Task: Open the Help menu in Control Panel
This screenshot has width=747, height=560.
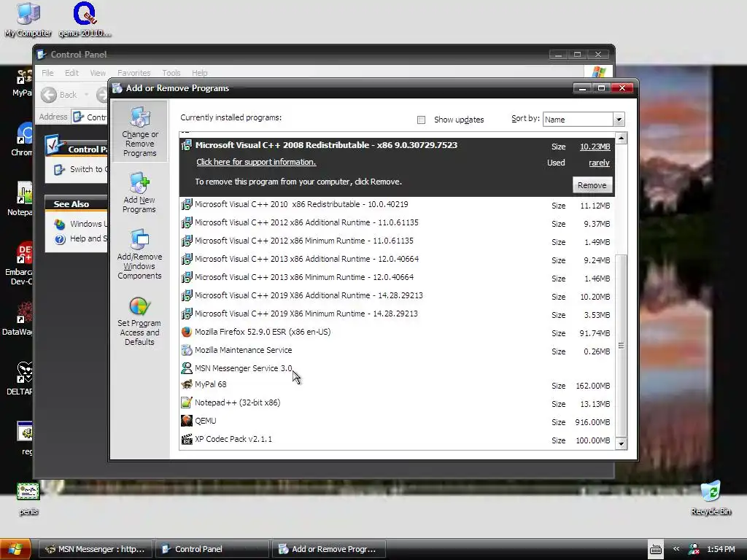Action: pyautogui.click(x=200, y=73)
